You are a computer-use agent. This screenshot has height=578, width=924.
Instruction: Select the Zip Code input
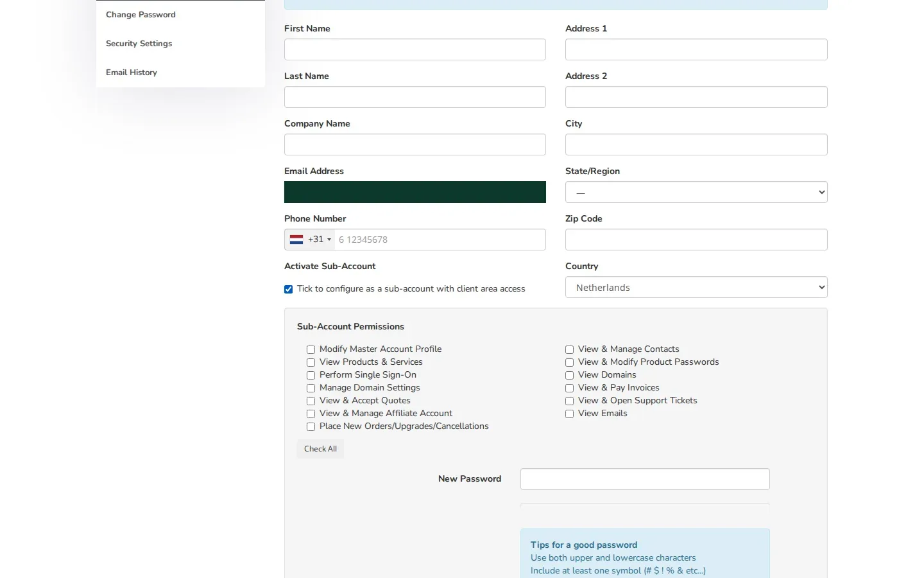pos(696,240)
